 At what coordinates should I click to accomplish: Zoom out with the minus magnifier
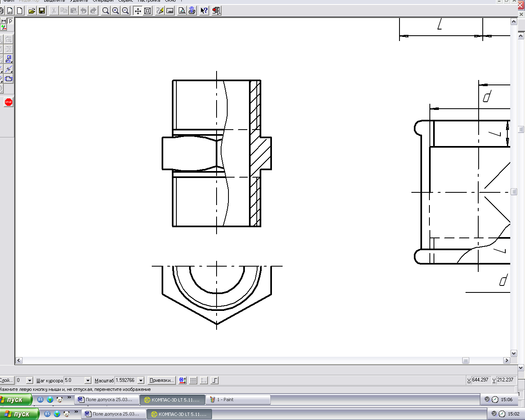pyautogui.click(x=126, y=11)
